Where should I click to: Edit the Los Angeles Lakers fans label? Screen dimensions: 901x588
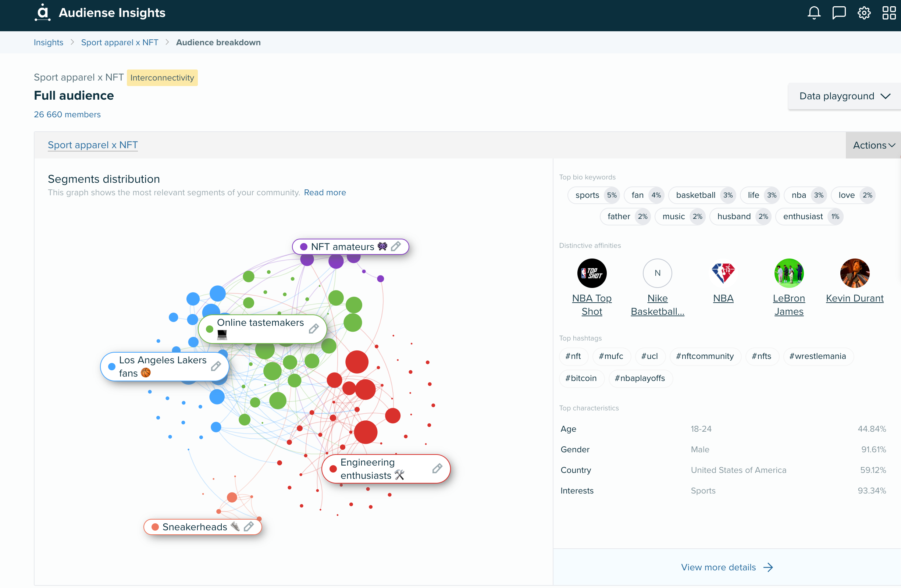point(216,366)
